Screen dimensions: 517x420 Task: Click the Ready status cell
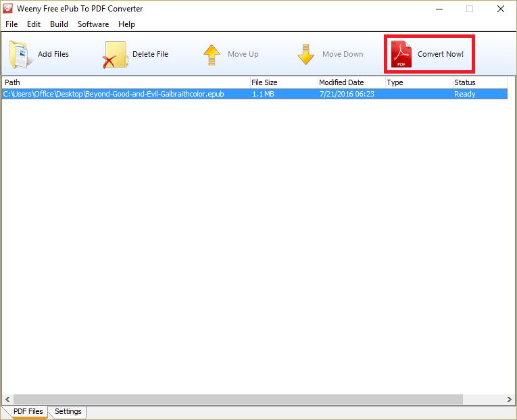[464, 95]
